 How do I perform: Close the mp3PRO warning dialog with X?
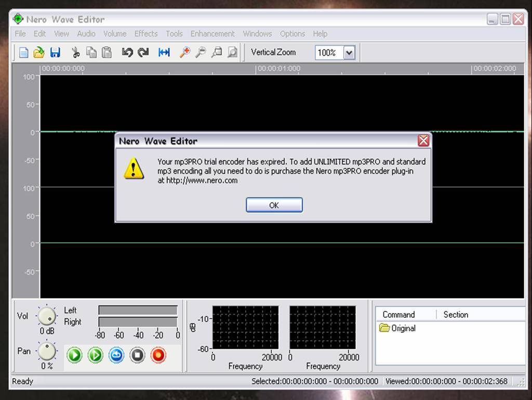[x=423, y=140]
